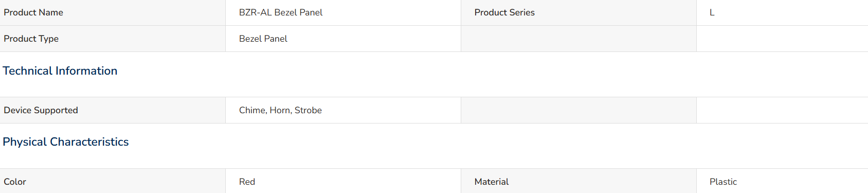Image resolution: width=868 pixels, height=193 pixels.
Task: Click the word Strobe in device list
Action: 308,110
